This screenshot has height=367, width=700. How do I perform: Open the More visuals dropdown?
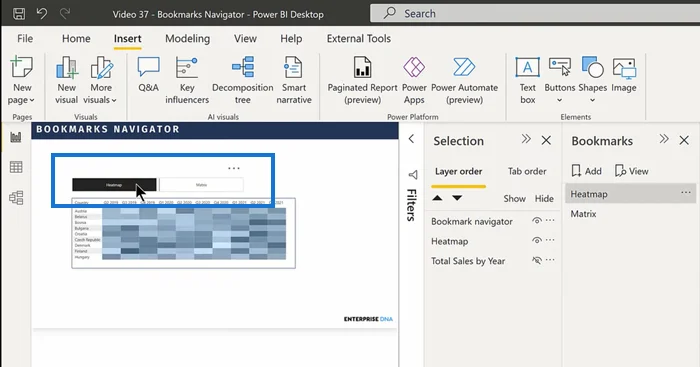[100, 80]
